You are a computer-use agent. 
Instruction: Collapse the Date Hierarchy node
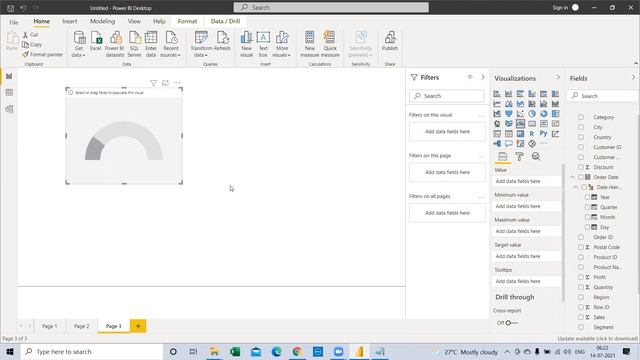coord(576,187)
